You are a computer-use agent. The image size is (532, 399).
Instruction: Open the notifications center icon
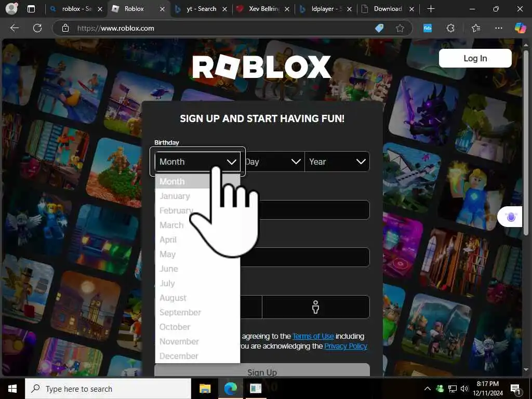pyautogui.click(x=516, y=389)
